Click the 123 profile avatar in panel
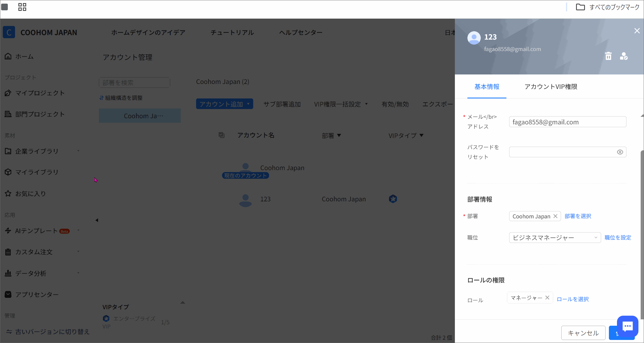The width and height of the screenshot is (644, 343). 474,38
